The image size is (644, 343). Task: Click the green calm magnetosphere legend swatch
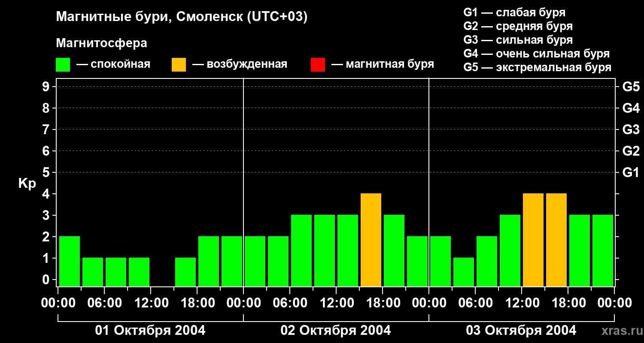63,65
